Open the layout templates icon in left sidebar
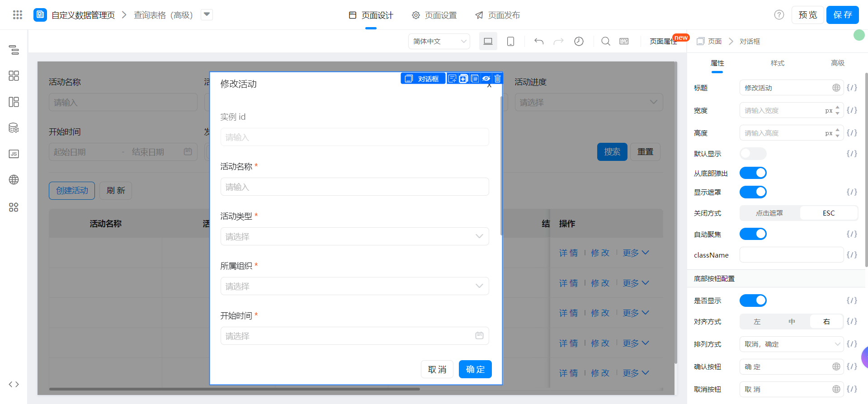This screenshot has height=404, width=868. 14,102
